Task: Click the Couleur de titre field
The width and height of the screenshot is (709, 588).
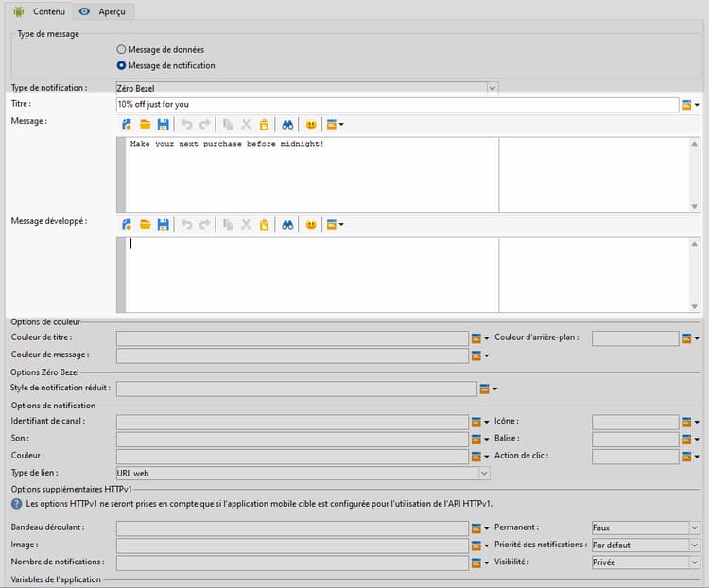Action: pos(292,338)
